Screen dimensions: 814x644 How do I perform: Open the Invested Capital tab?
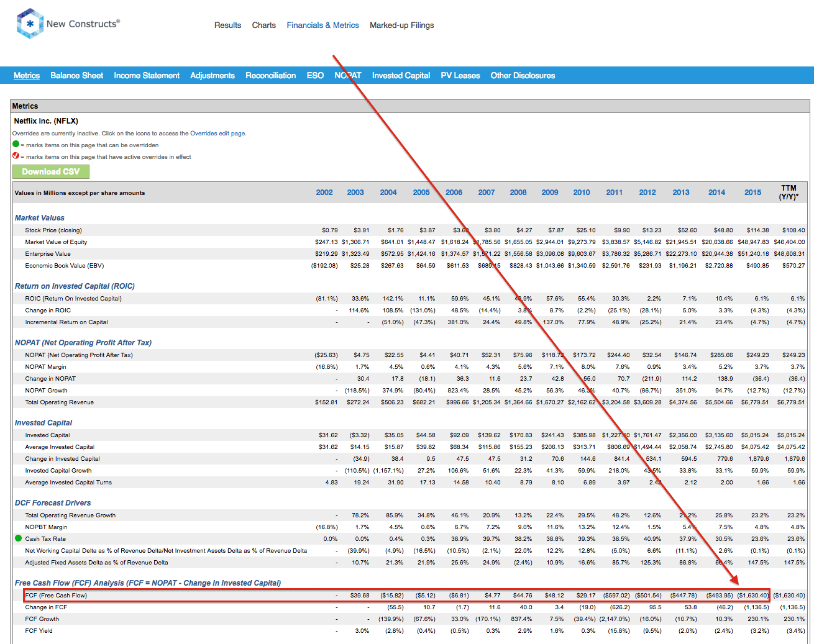point(401,76)
